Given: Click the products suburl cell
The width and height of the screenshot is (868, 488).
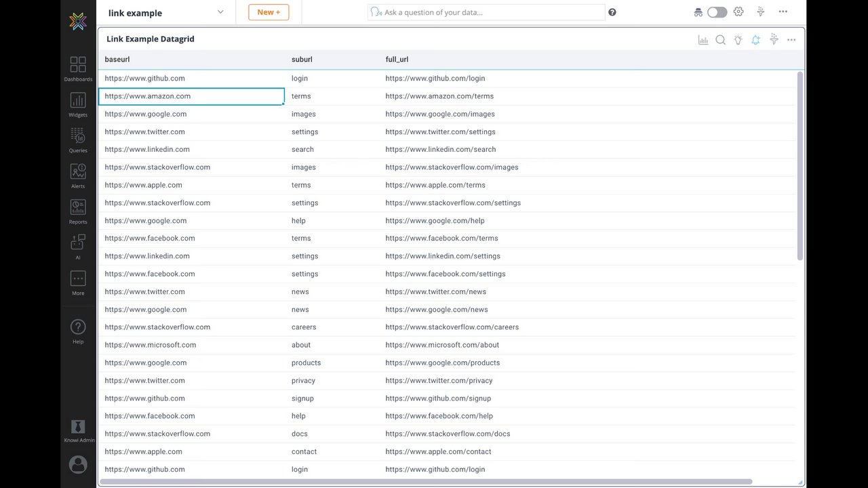Looking at the screenshot, I should click(332, 363).
